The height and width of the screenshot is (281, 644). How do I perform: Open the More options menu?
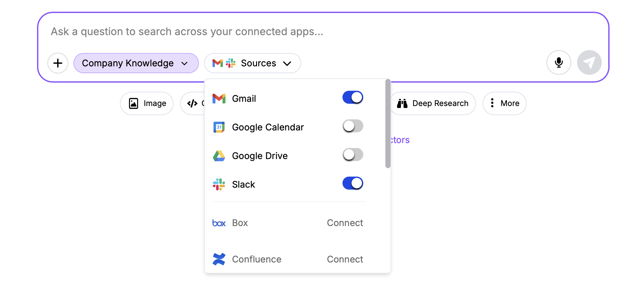pos(504,103)
